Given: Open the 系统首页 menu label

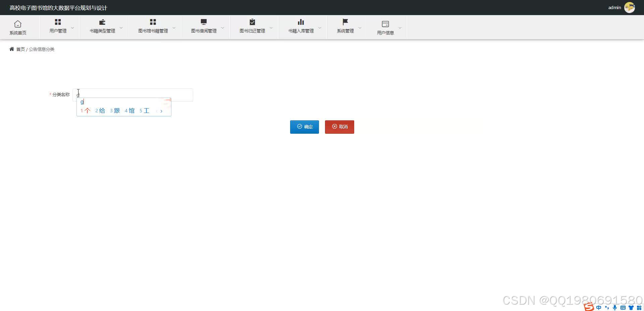Looking at the screenshot, I should [18, 33].
